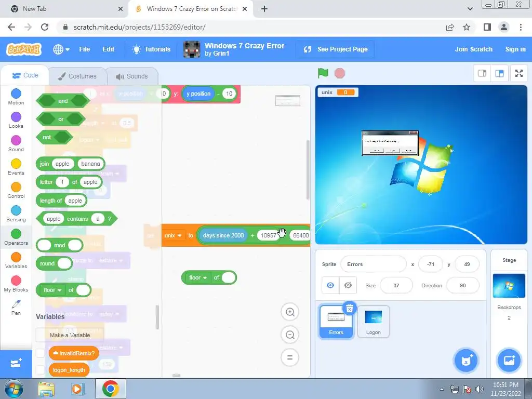Open a new browser tab

[264, 9]
